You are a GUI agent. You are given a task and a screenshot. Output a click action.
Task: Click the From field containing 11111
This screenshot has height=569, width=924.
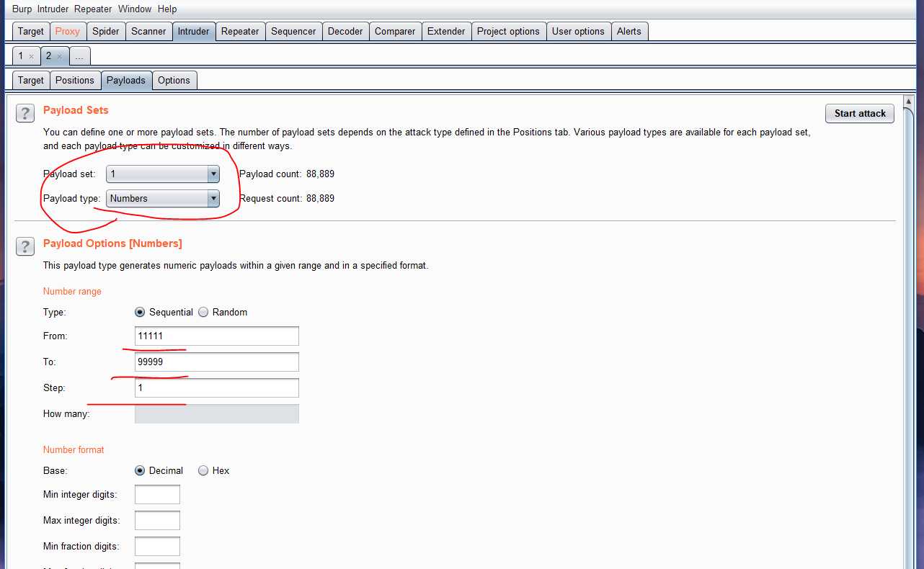(217, 336)
